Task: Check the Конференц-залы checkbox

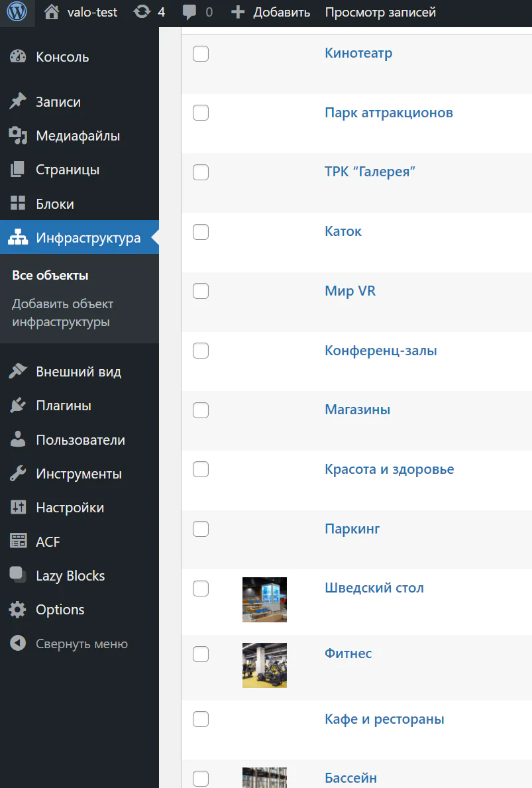Action: click(201, 351)
